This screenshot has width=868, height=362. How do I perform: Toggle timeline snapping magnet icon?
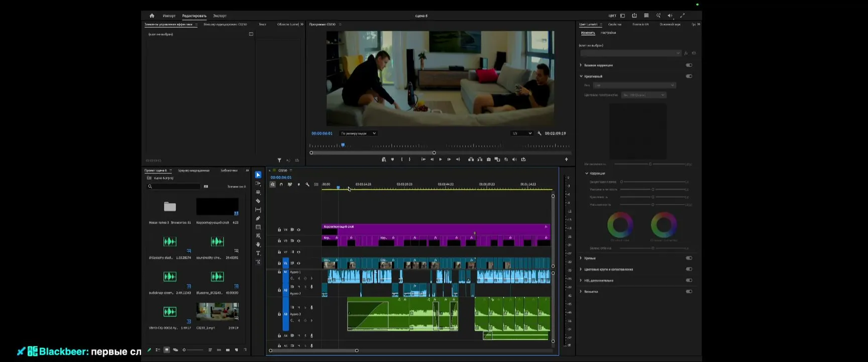pos(281,185)
